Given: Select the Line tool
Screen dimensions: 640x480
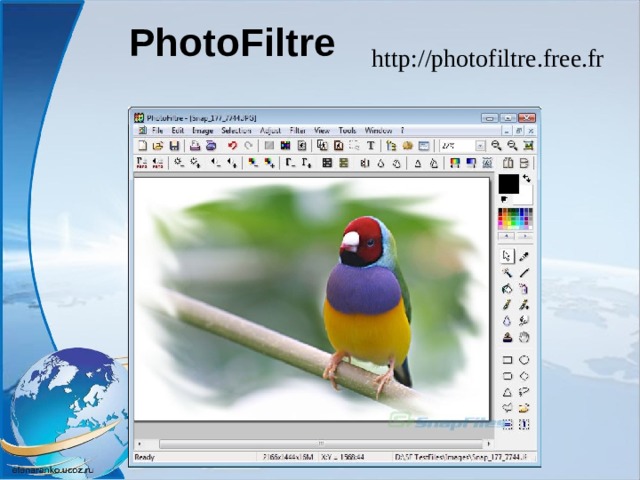Looking at the screenshot, I should coord(524,273).
